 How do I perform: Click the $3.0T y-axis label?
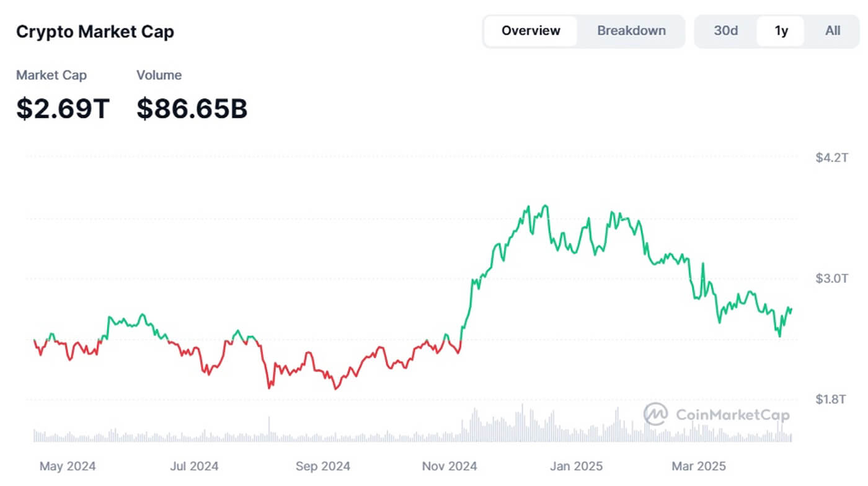click(831, 278)
